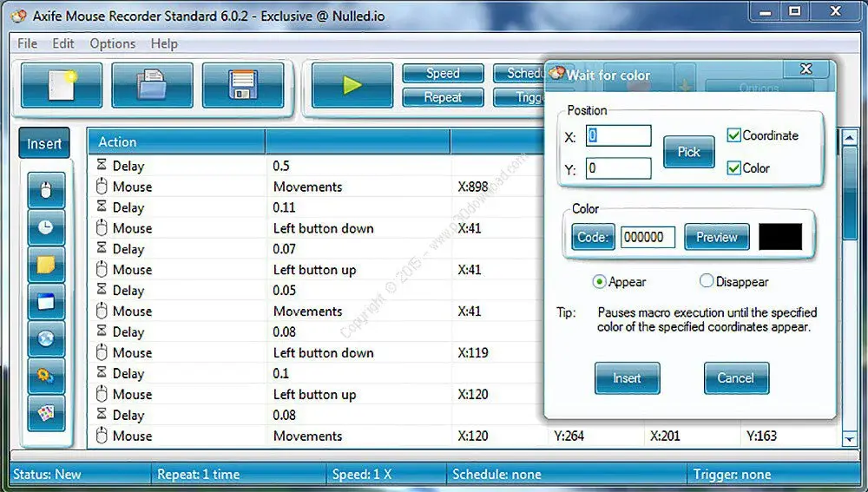Click the Preview color button

click(717, 238)
